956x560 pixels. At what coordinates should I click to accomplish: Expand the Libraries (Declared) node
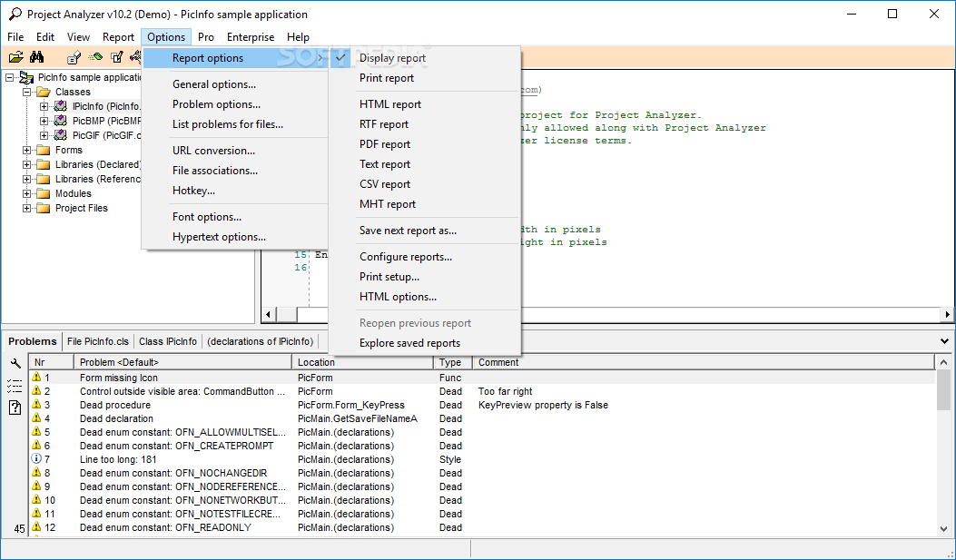pyautogui.click(x=27, y=164)
